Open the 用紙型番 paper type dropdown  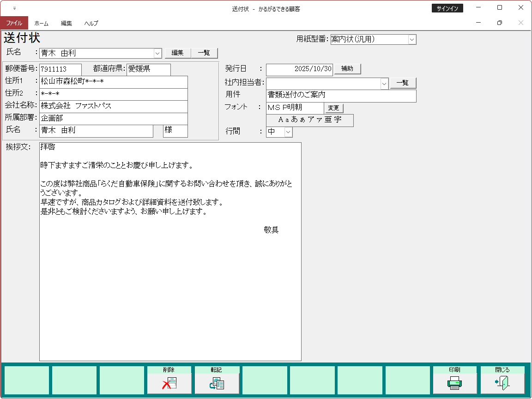(412, 40)
